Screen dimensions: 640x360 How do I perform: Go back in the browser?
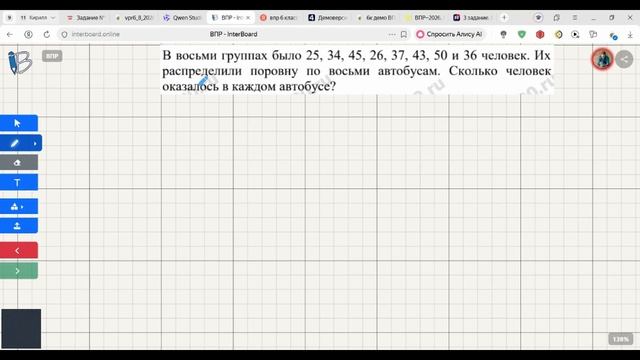click(x=10, y=34)
